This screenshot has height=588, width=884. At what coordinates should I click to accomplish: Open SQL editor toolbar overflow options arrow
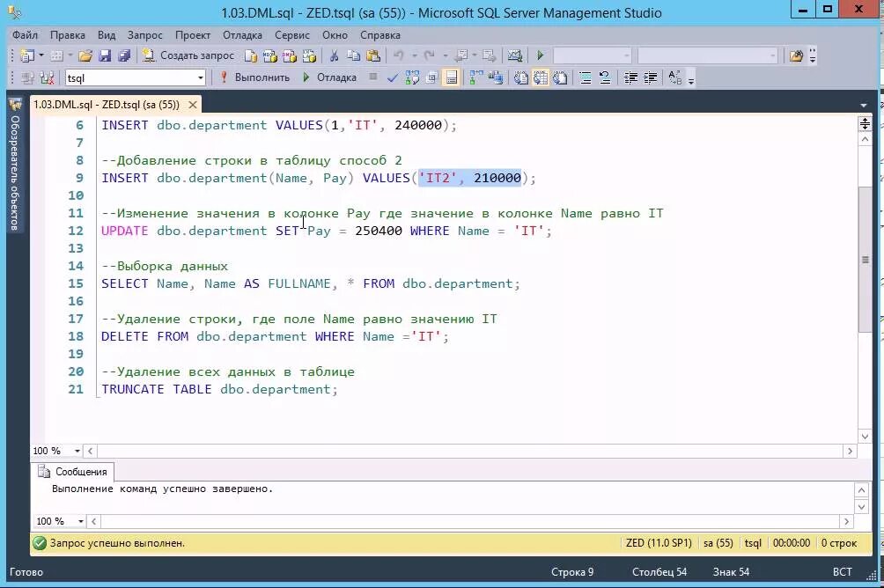691,79
